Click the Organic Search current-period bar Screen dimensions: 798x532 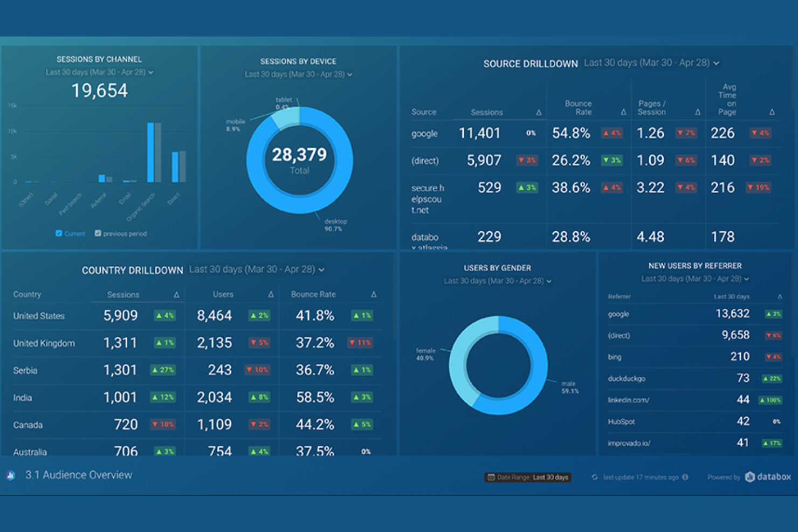150,153
